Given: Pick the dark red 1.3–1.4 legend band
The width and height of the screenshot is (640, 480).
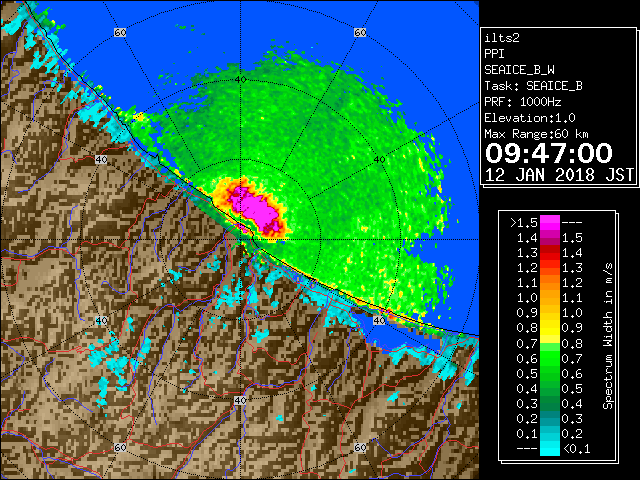Looking at the screenshot, I should pyautogui.click(x=549, y=253).
